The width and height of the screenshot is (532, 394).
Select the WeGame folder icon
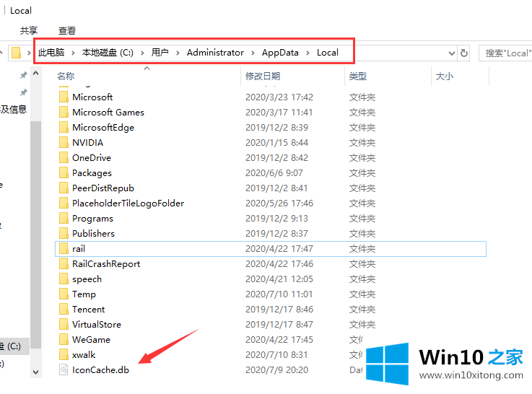[x=64, y=339]
